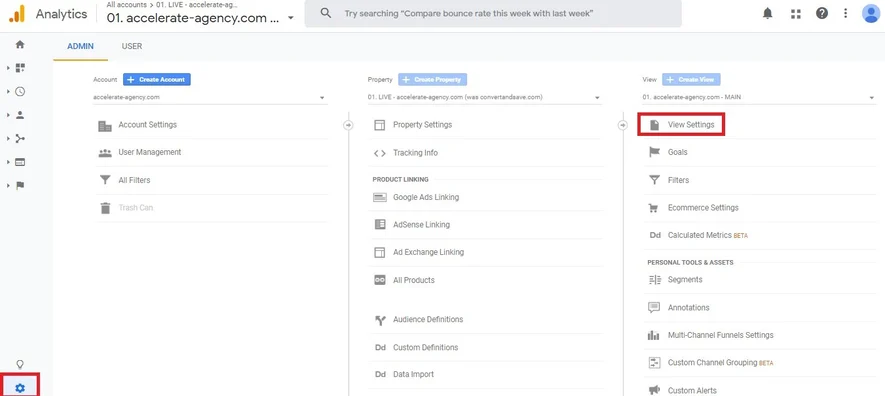Open the Conversions flag sidebar icon
Image resolution: width=885 pixels, height=396 pixels.
pos(20,186)
